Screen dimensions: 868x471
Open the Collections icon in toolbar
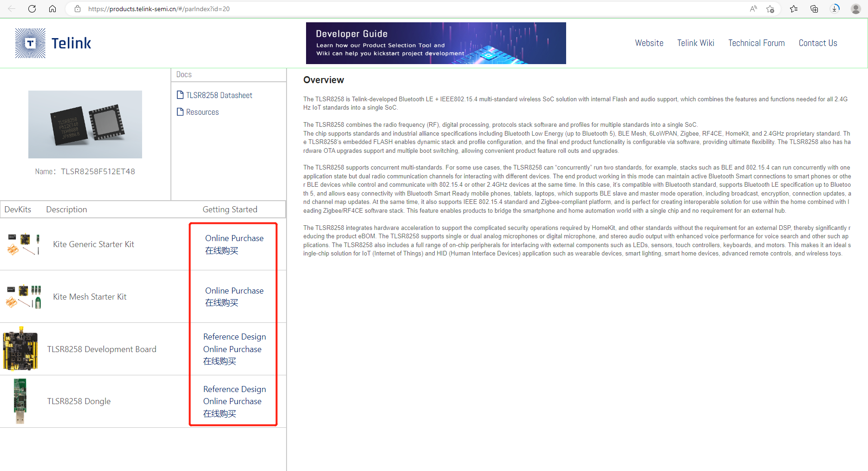[x=814, y=9]
